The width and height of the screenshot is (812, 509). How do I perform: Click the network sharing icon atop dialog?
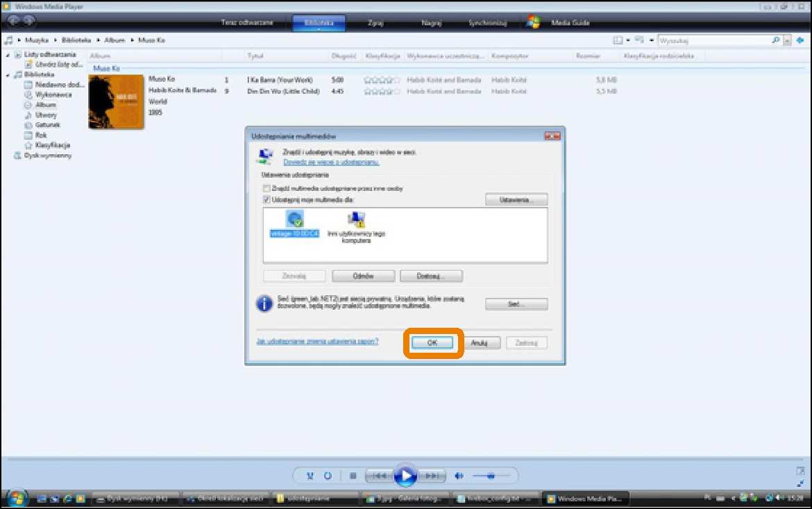coord(265,156)
